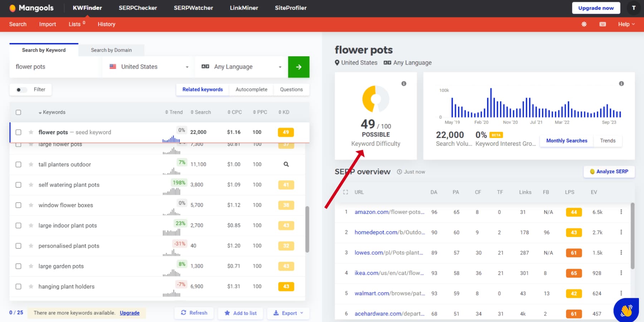The image size is (644, 322).
Task: Open the Any Language dropdown
Action: click(241, 67)
